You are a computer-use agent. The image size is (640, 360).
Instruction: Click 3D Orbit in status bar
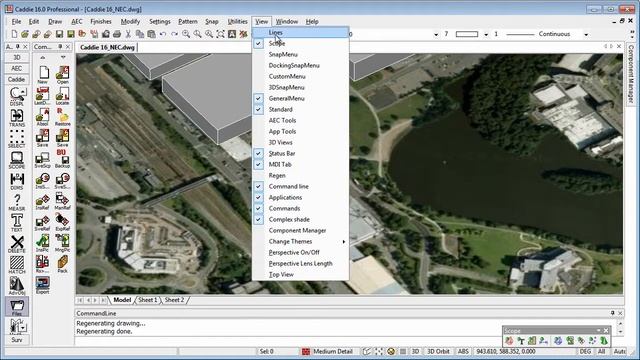click(x=438, y=351)
